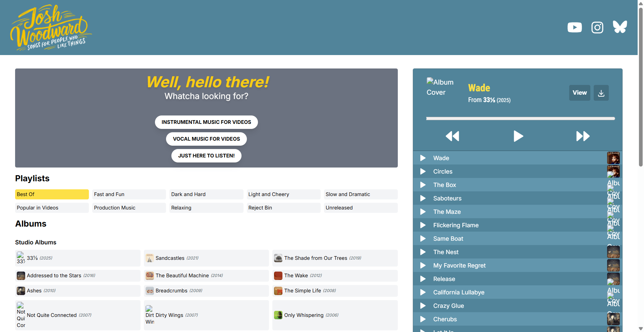
Task: Click My Favorite Regret row cover thumbnail
Action: 613,266
